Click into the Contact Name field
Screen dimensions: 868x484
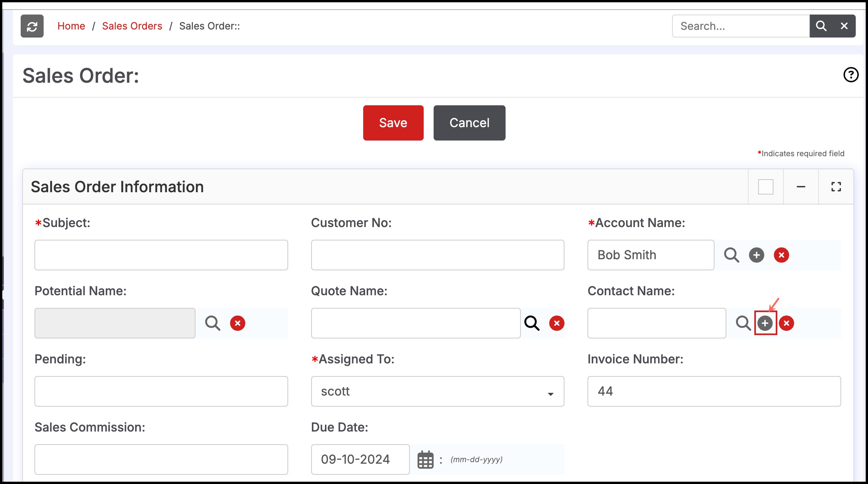[657, 323]
